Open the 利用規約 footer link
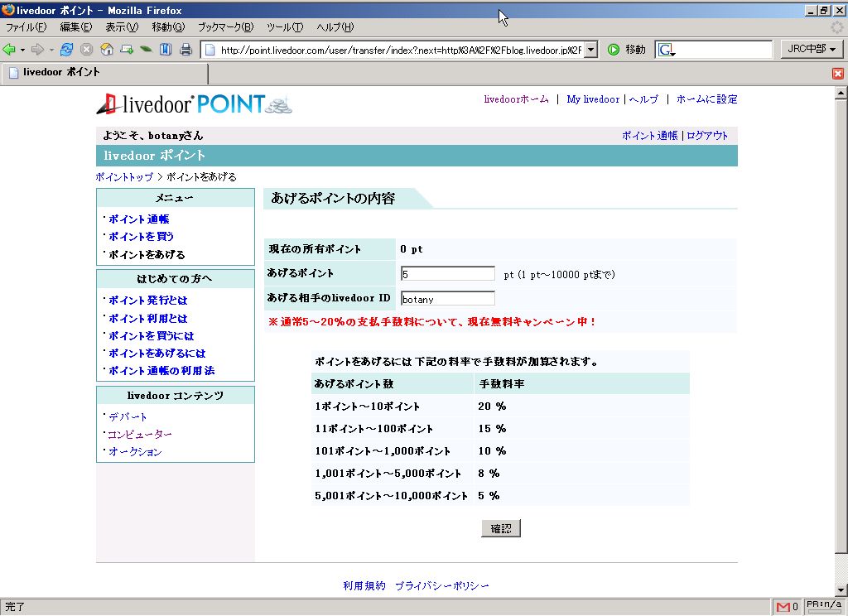Viewport: 848px width, 616px height. (364, 585)
